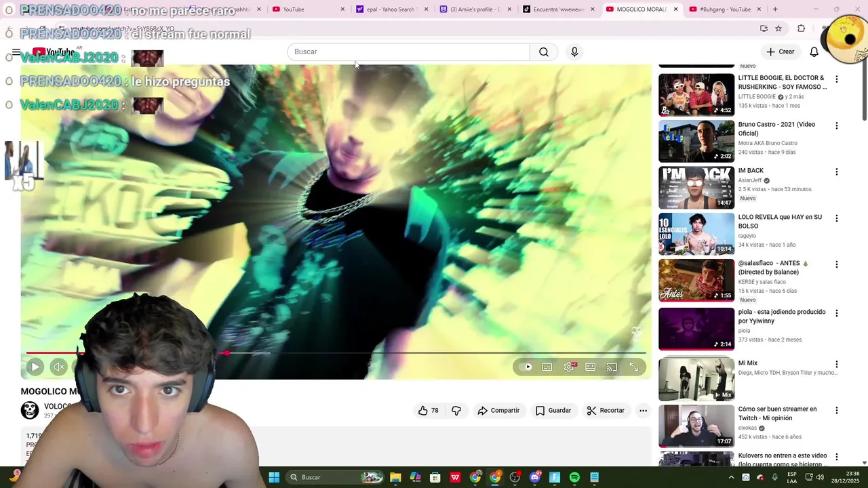The width and height of the screenshot is (868, 488).
Task: Enter fullscreen mode in the player
Action: 634,367
